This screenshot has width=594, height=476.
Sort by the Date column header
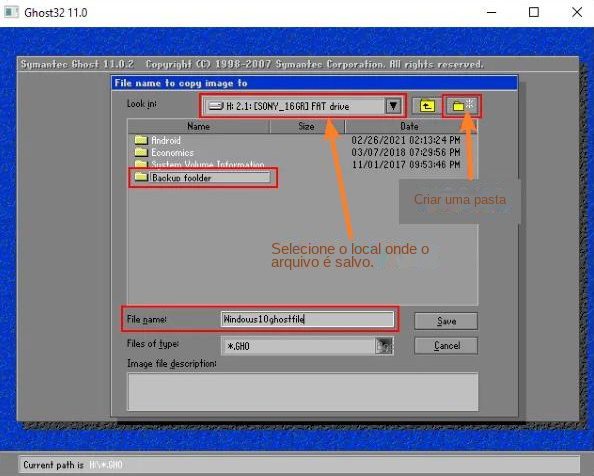tap(411, 126)
